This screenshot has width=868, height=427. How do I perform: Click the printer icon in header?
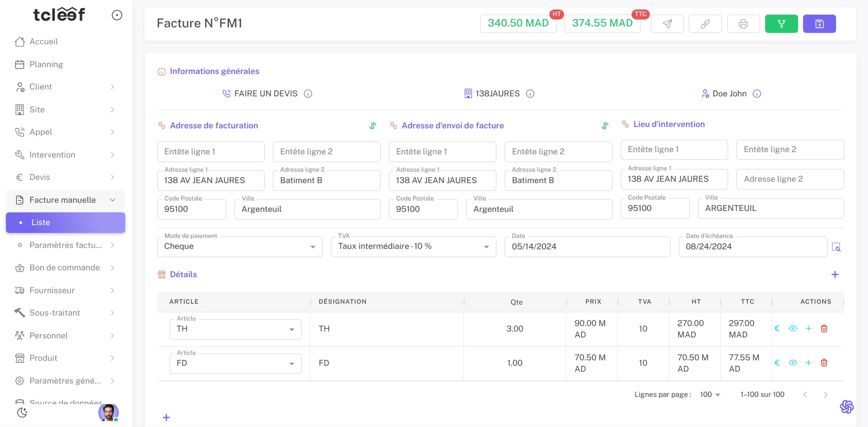pos(743,24)
